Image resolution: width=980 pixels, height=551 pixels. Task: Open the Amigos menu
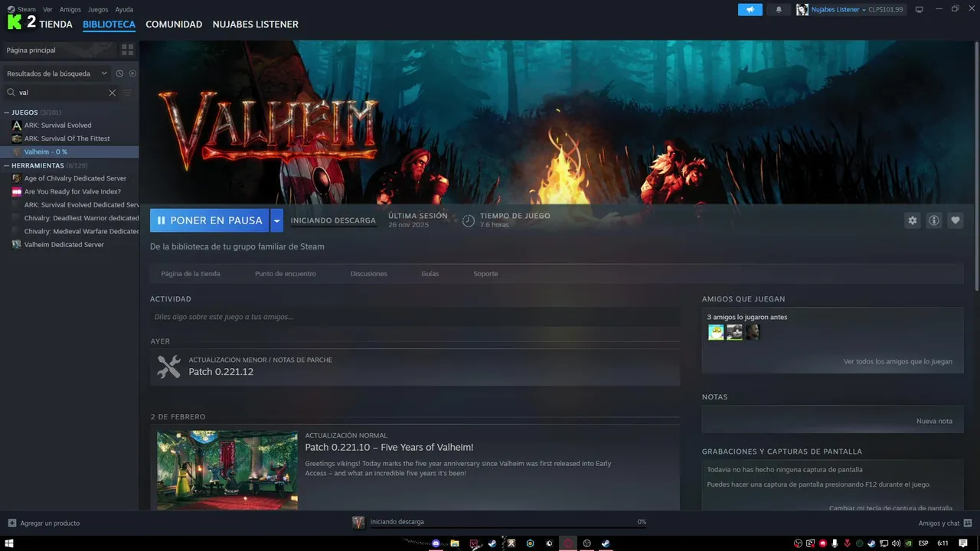click(x=70, y=9)
